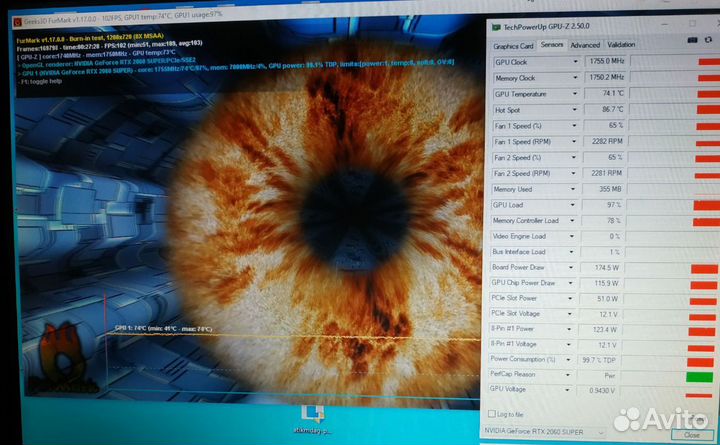Open the Fan 2 Speed (RPM) dropdown
The width and height of the screenshot is (720, 445).
coord(573,173)
